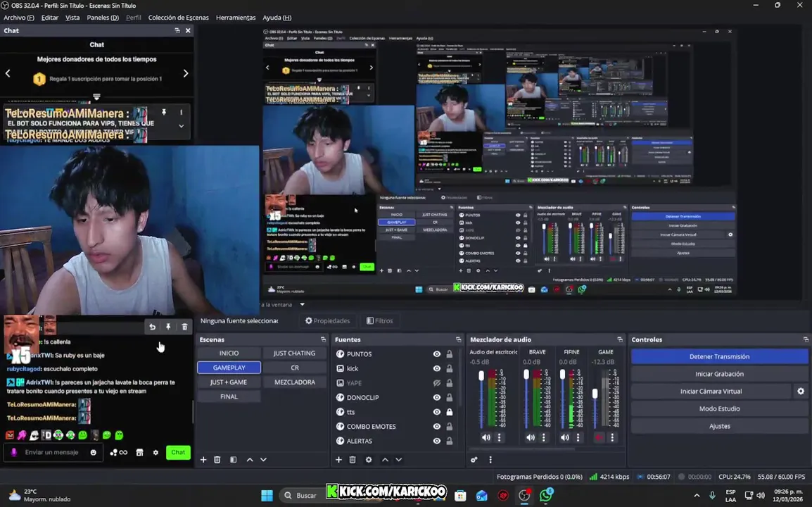Open virtual camera settings gear
Image resolution: width=812 pixels, height=507 pixels.
[801, 392]
